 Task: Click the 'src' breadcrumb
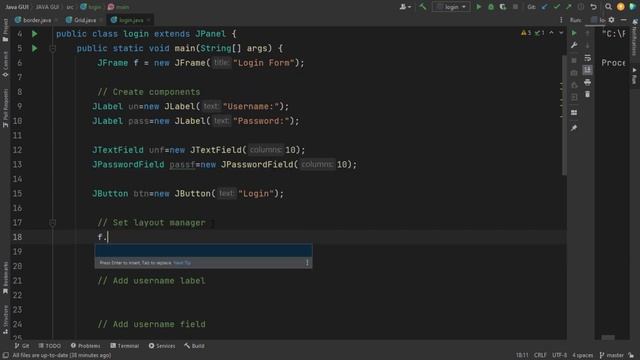tap(70, 7)
